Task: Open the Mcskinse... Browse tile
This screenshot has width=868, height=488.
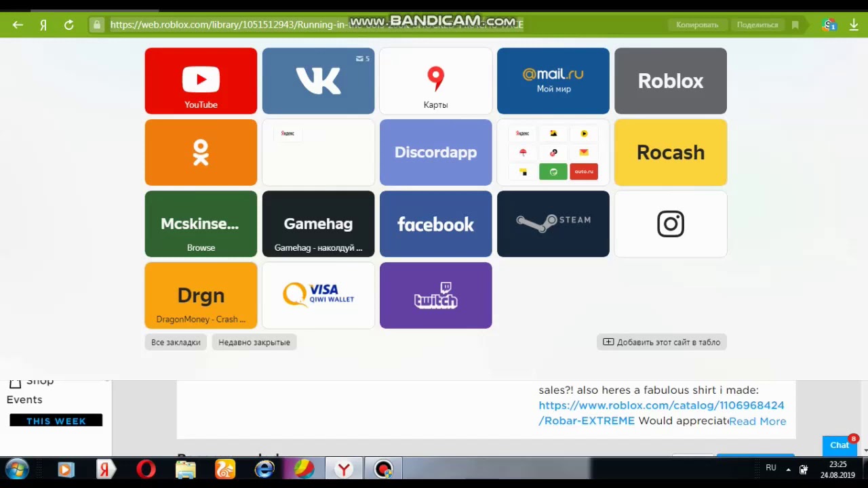Action: 201,224
